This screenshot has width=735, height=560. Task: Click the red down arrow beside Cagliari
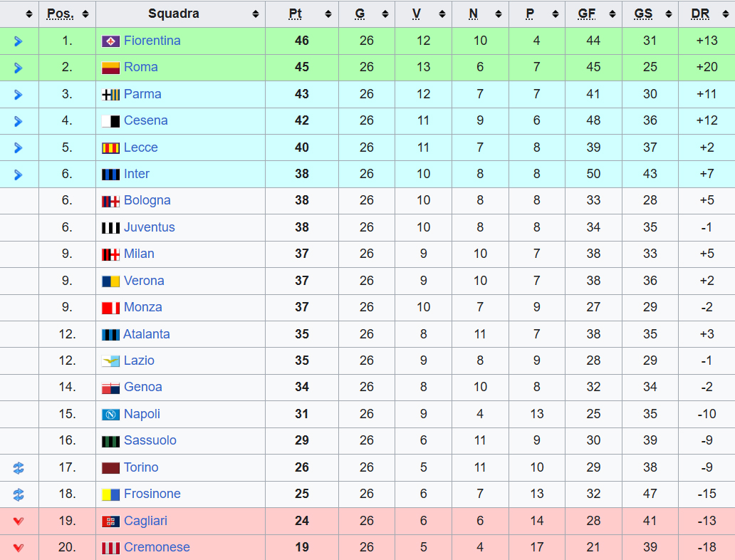(19, 522)
